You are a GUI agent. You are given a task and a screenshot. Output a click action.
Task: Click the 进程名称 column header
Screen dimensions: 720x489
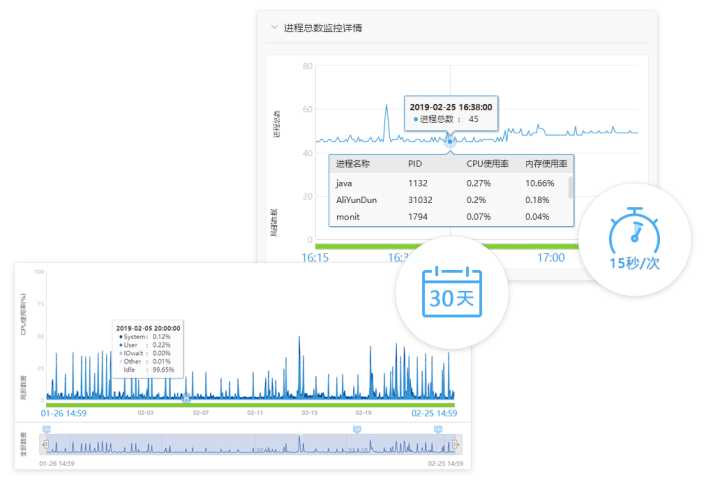point(354,163)
